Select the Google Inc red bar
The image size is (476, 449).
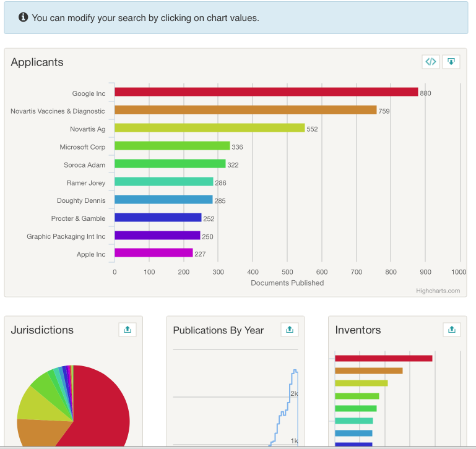pos(266,92)
